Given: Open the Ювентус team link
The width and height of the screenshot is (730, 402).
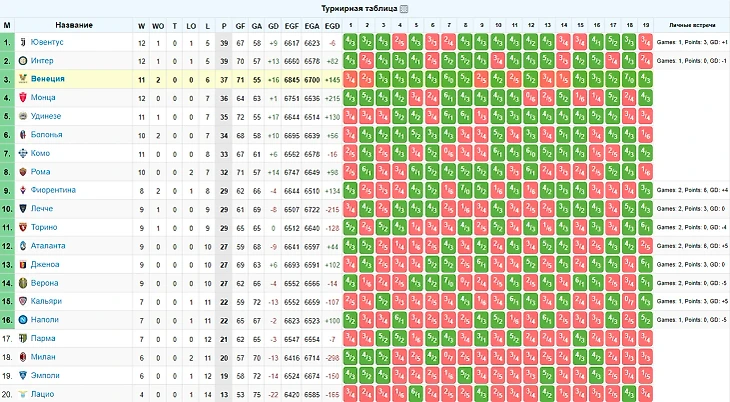Looking at the screenshot, I should 47,42.
